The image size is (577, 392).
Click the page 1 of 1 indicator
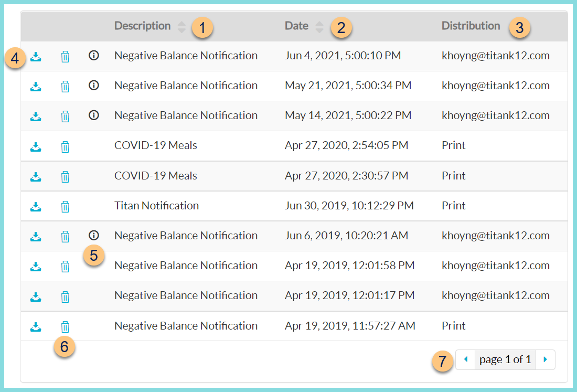[505, 359]
